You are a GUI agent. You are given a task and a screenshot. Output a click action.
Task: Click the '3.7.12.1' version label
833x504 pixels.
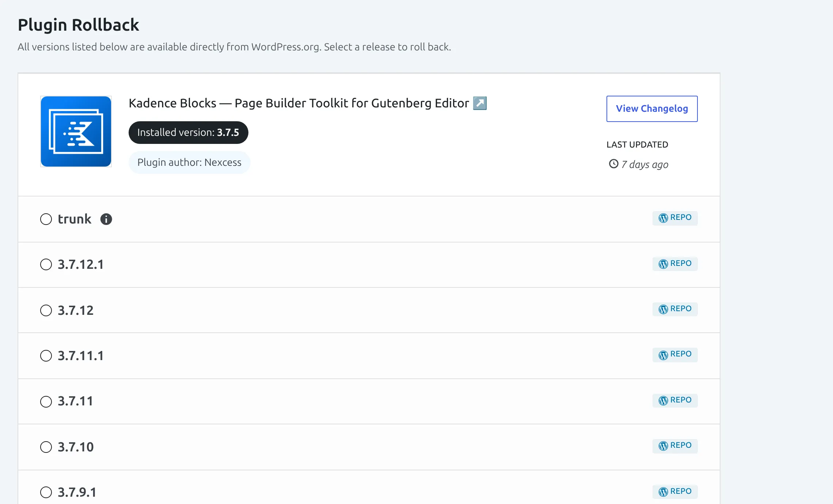(x=81, y=264)
